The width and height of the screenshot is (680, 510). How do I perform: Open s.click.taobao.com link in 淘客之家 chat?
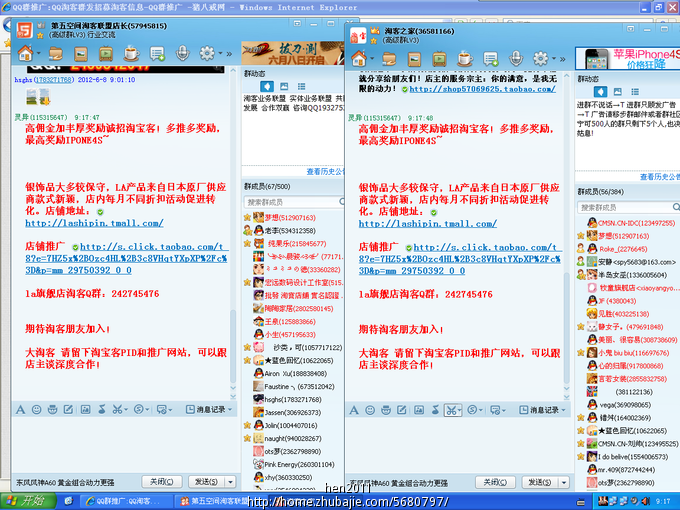click(x=460, y=259)
